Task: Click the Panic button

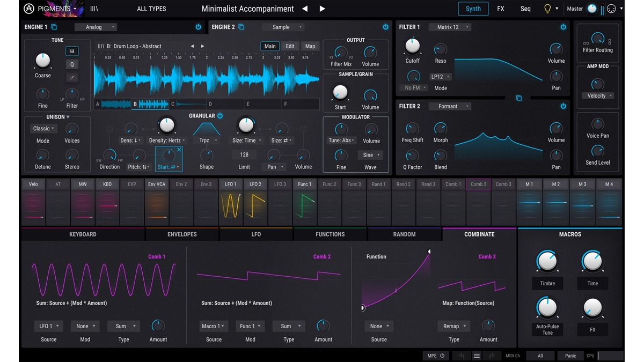Action: tap(570, 356)
